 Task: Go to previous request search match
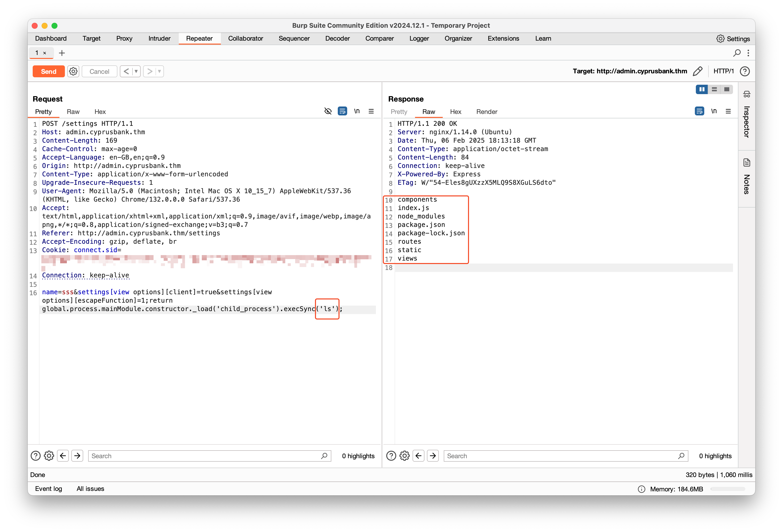click(63, 456)
